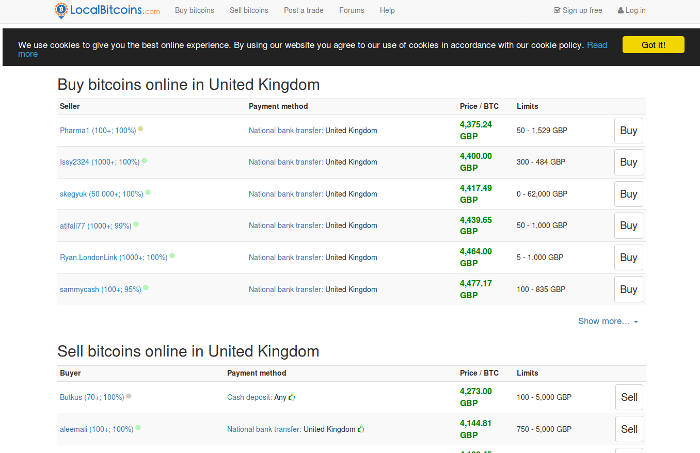Viewport: 700px width, 453px height.
Task: Open National bank transfer link in skegyuk row
Action: [x=285, y=194]
